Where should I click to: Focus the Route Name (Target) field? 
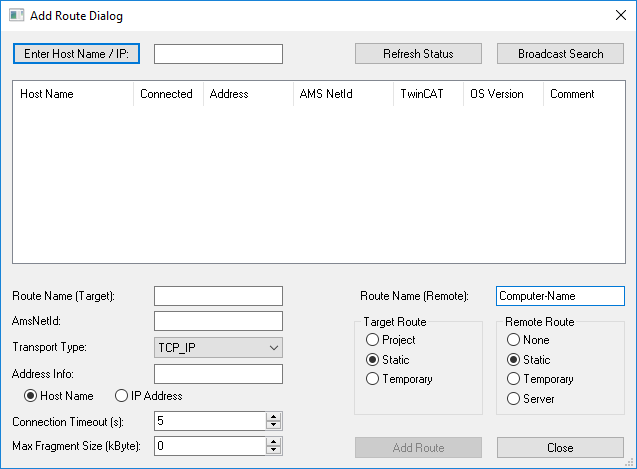(218, 296)
